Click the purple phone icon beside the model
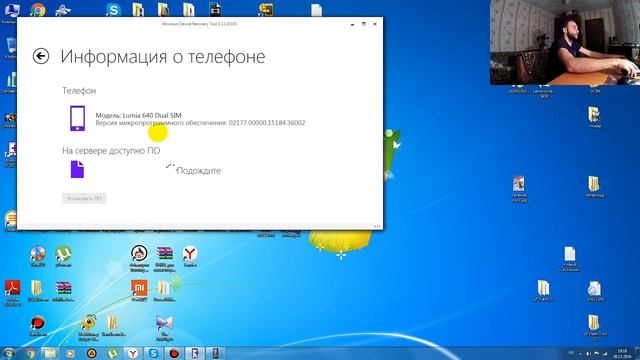This screenshot has height=360, width=640. point(77,118)
